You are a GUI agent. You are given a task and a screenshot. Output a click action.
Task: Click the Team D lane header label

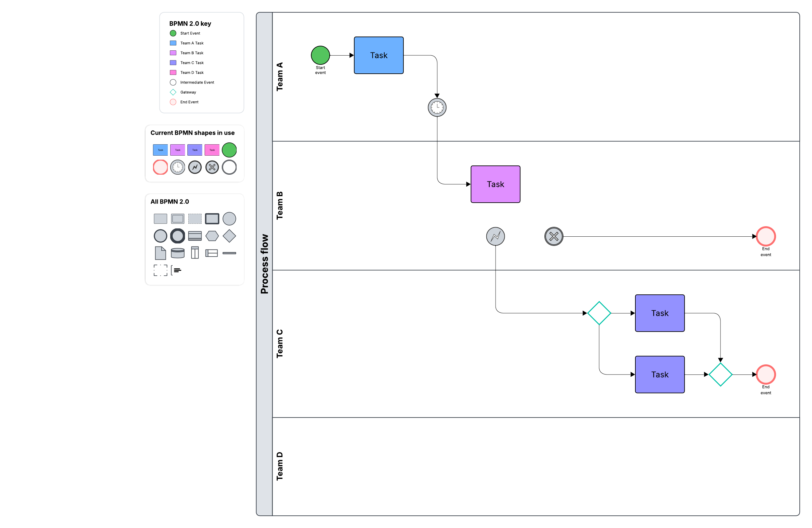[280, 466]
